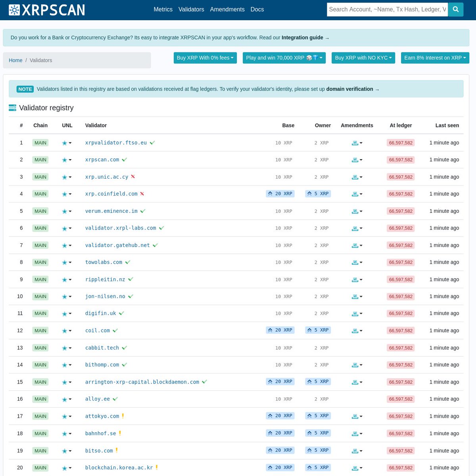Viewport: 476px width, 476px height.
Task: Click green checkmark beside alloy.ee
Action: (x=115, y=399)
